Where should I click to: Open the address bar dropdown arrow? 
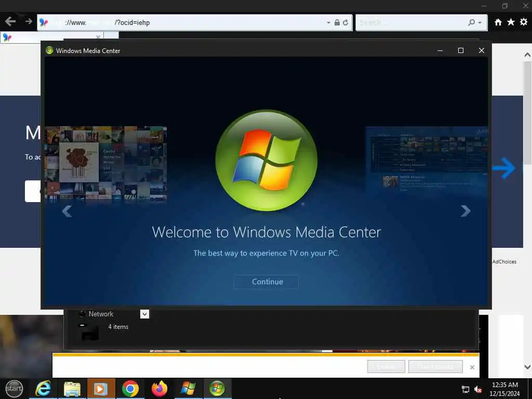[328, 23]
